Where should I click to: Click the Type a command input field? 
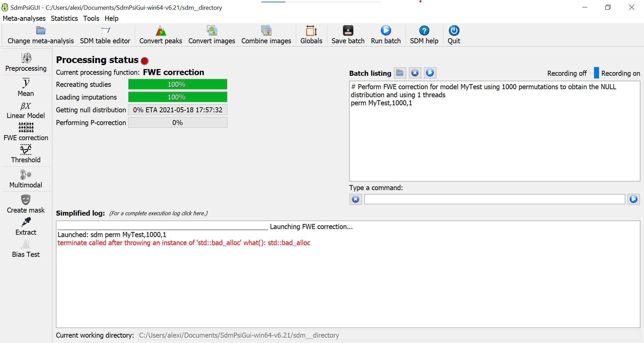pyautogui.click(x=494, y=199)
